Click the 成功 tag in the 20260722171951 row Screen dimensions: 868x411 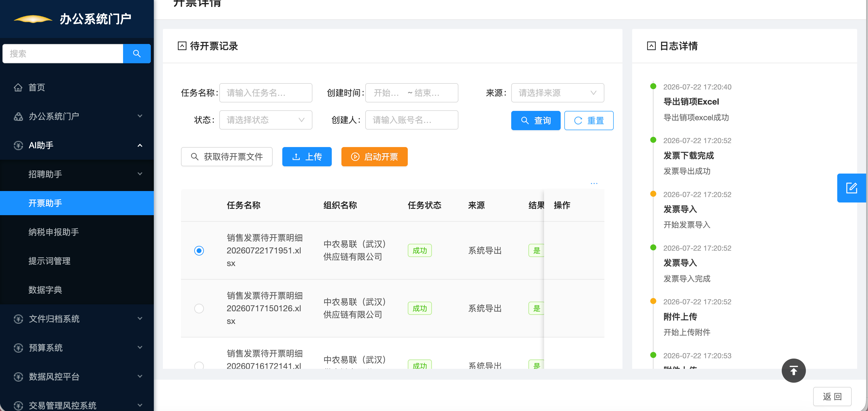[420, 251]
